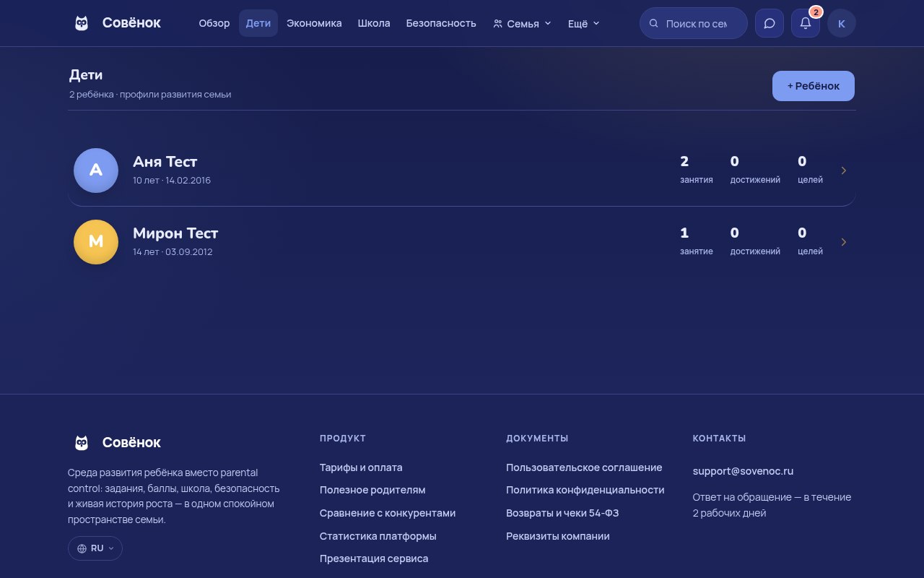The width and height of the screenshot is (924, 578).
Task: Expand the Ещё dropdown menu
Action: (x=584, y=23)
